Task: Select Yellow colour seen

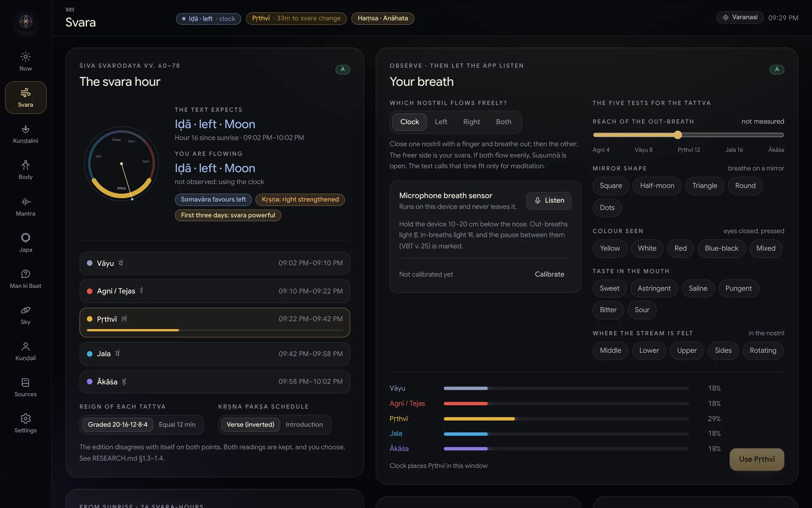Action: pyautogui.click(x=609, y=248)
